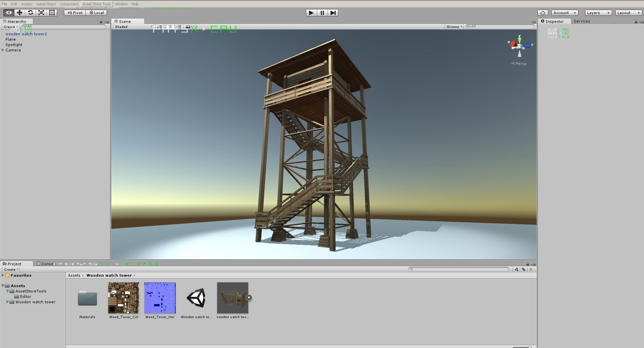Expand the Camera object in Hierarchy
644x348 pixels.
coord(3,50)
